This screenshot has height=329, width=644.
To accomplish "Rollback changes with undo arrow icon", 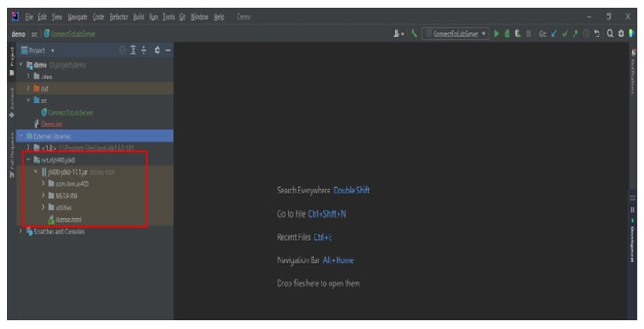I will point(597,34).
